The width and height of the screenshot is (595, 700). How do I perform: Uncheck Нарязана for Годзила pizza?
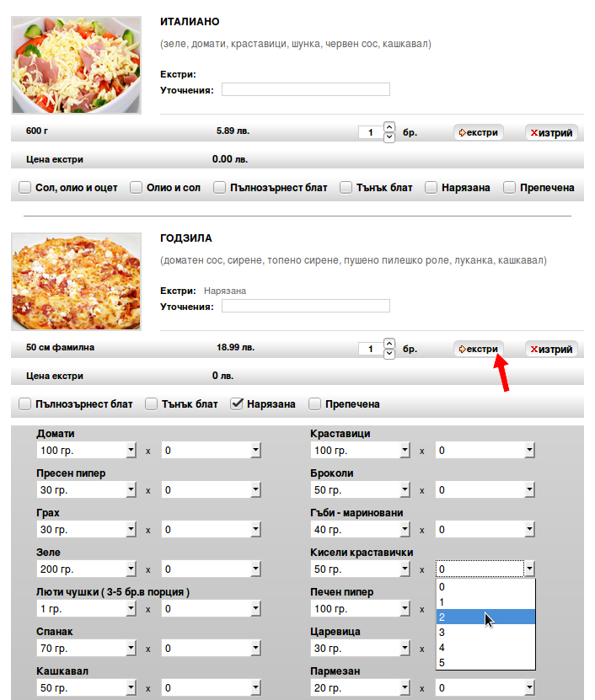(237, 404)
